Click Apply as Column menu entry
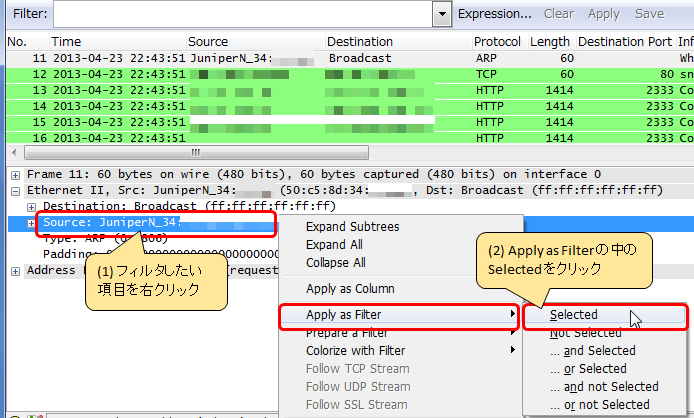Screen dimensions: 694x418 349,289
